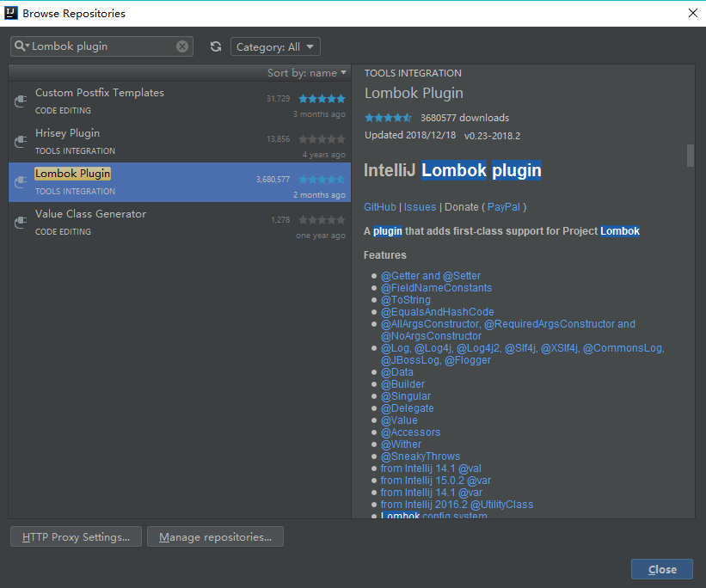Image resolution: width=706 pixels, height=588 pixels.
Task: Open the @NoArgsConstructor link
Action: (431, 336)
